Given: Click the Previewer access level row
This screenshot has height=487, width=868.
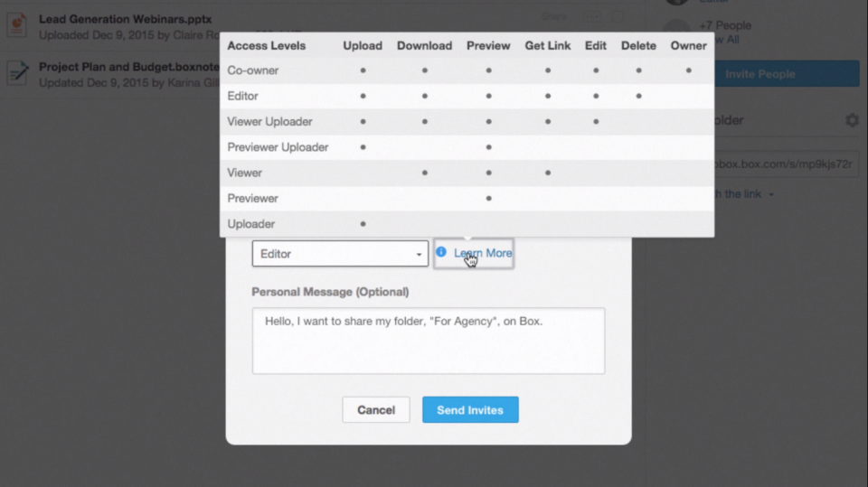Looking at the screenshot, I should [467, 198].
